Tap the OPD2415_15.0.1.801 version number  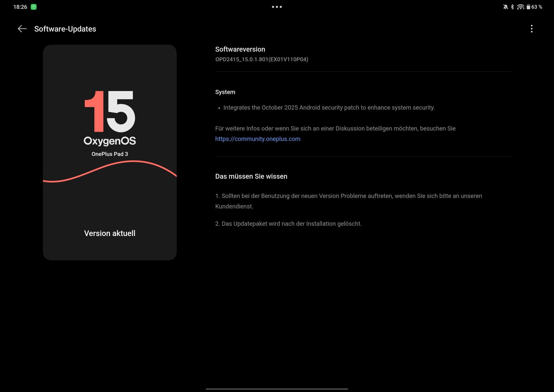point(261,59)
